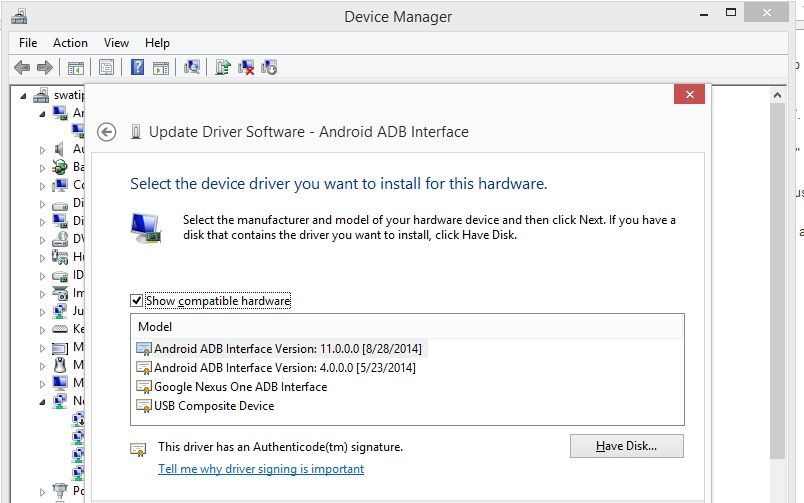
Task: Collapse the root computer node in device tree
Action: (25, 96)
